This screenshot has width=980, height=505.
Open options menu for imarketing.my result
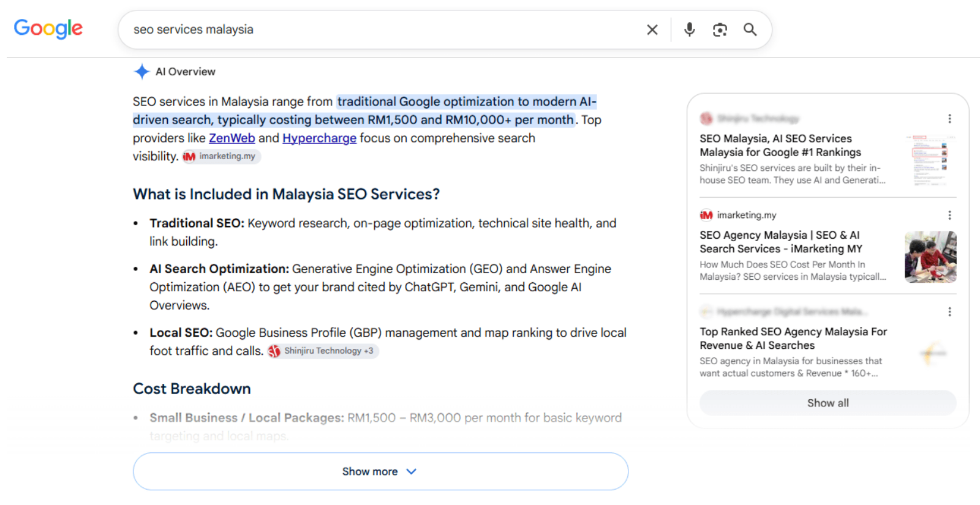(x=949, y=215)
